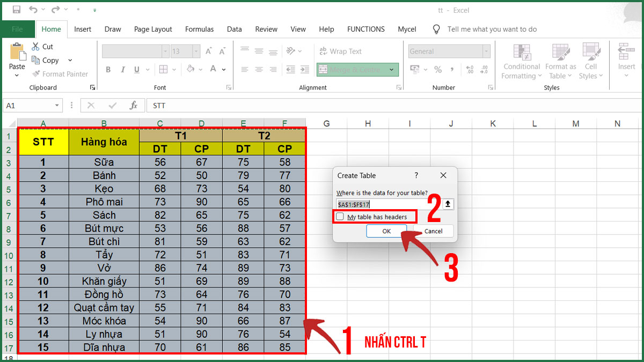Toggle bold formatting
This screenshot has width=644, height=362.
coord(108,70)
